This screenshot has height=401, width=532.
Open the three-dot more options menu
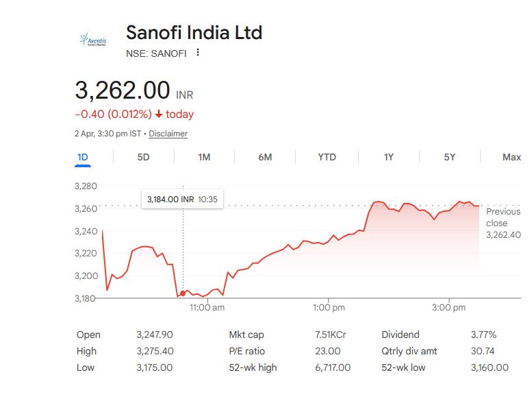(x=198, y=53)
